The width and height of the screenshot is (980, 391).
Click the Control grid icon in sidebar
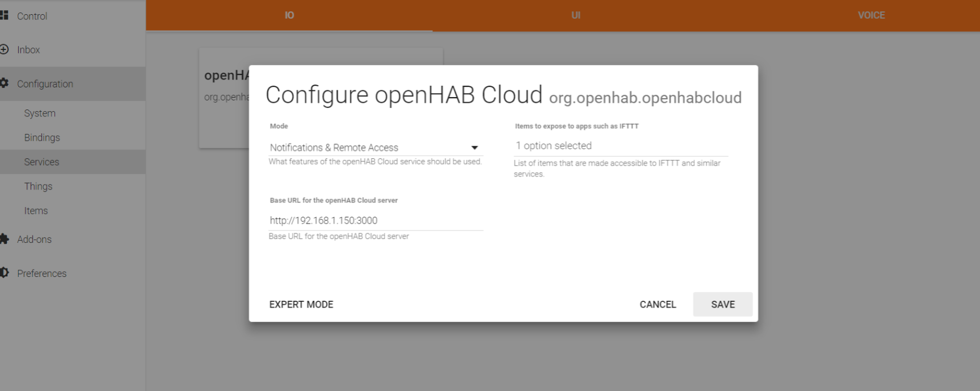(x=4, y=15)
